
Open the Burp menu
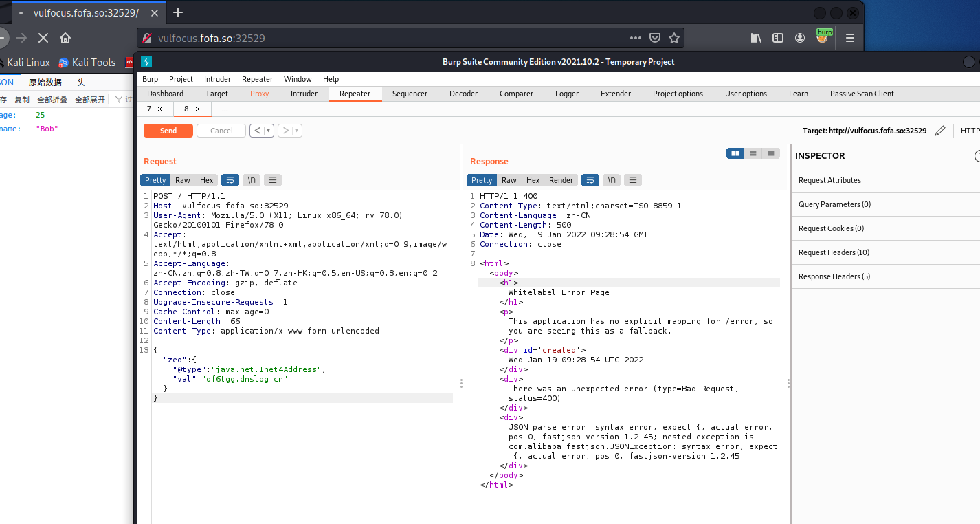coord(150,79)
